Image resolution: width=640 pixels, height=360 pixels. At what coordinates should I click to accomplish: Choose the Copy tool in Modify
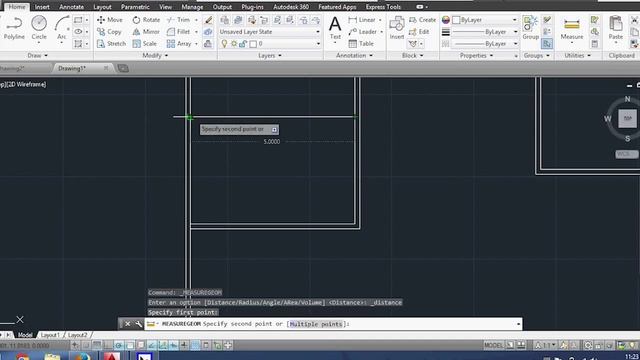[109, 31]
